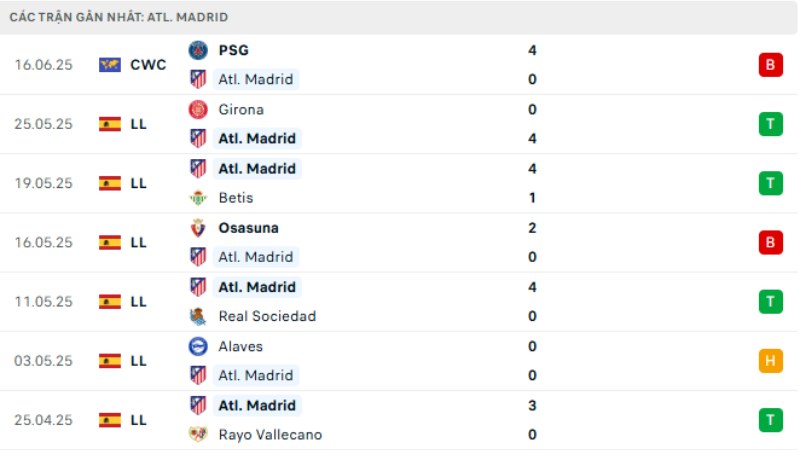Open the Osasuna team link
Screen dimensions: 800x450
[248, 228]
